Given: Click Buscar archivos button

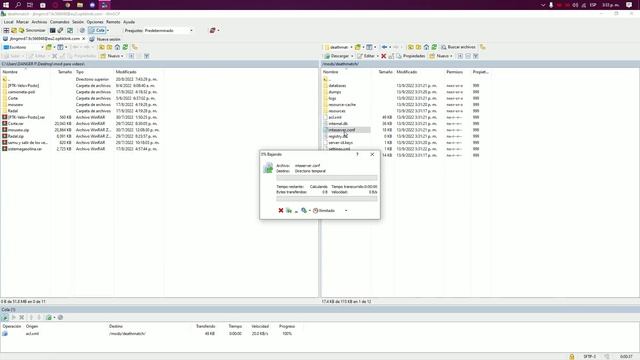Looking at the screenshot, I should point(458,47).
